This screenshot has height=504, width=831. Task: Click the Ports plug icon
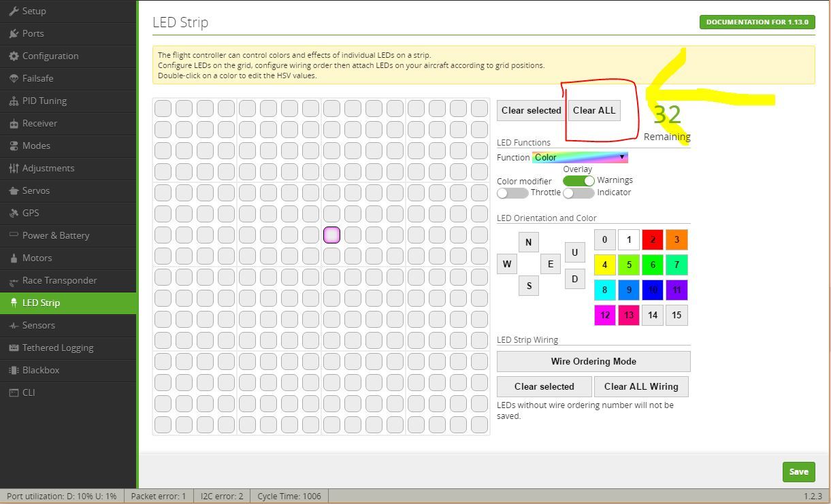coord(14,33)
